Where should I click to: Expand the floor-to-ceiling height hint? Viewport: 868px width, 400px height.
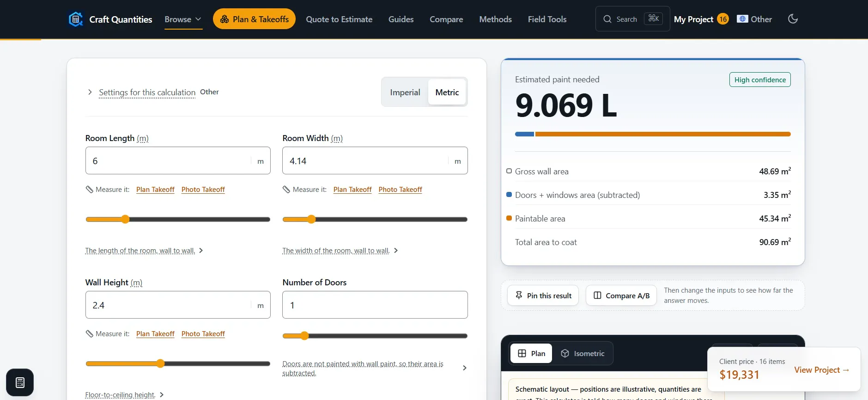(125, 395)
